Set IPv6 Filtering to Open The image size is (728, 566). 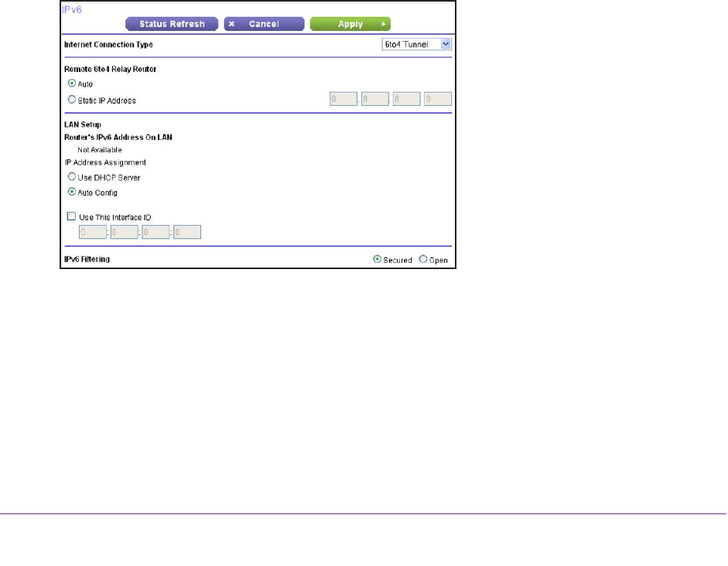[423, 259]
